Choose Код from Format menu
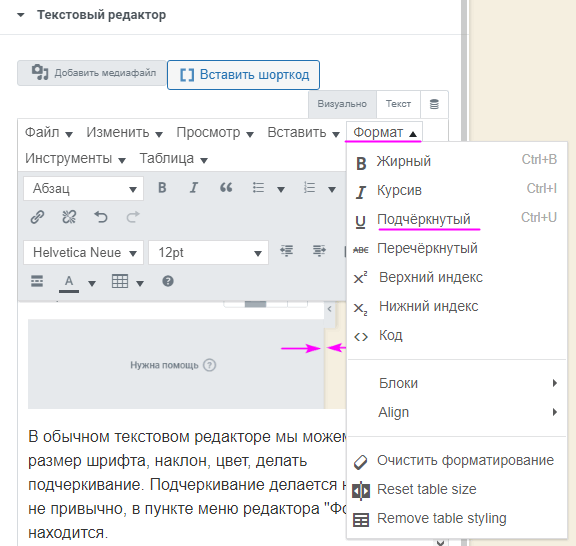 pyautogui.click(x=457, y=335)
